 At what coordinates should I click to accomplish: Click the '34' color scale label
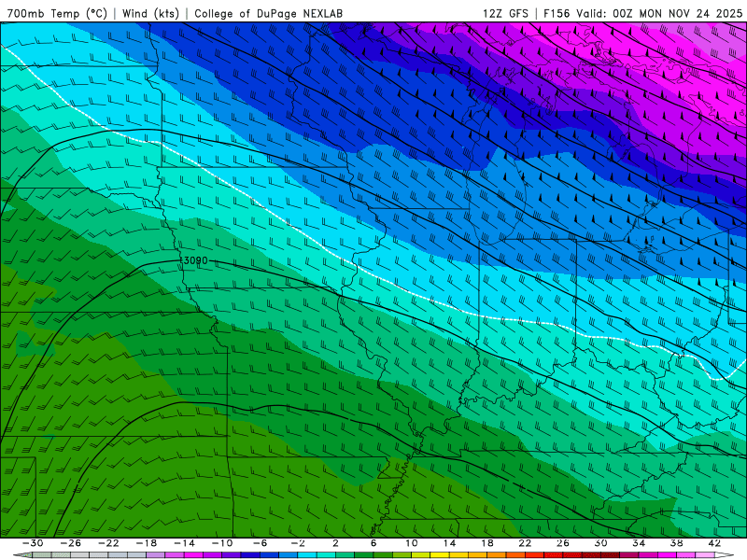(639, 543)
